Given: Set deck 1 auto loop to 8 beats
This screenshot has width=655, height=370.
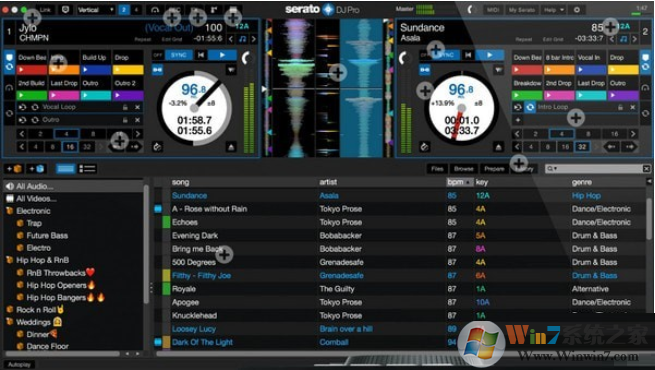Looking at the screenshot, I should (93, 134).
